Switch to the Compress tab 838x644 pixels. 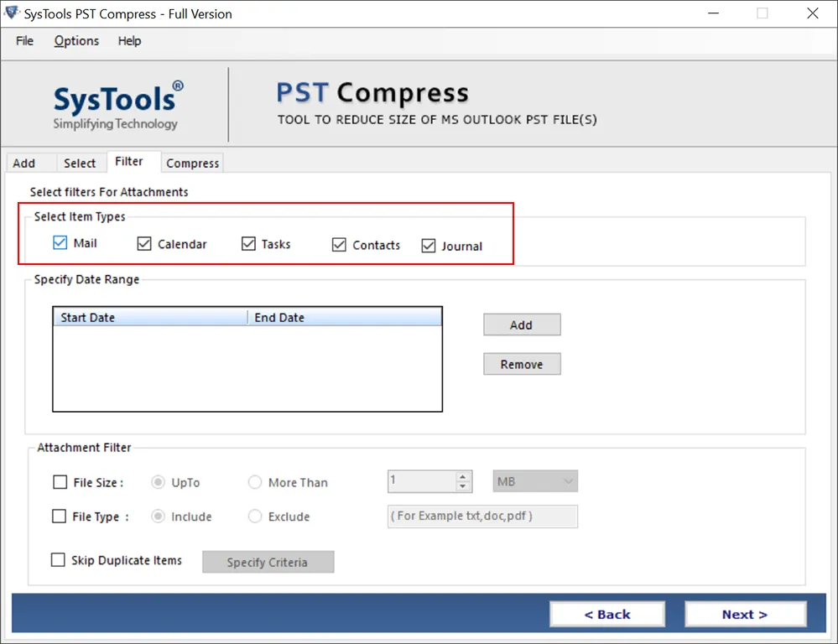[x=192, y=163]
